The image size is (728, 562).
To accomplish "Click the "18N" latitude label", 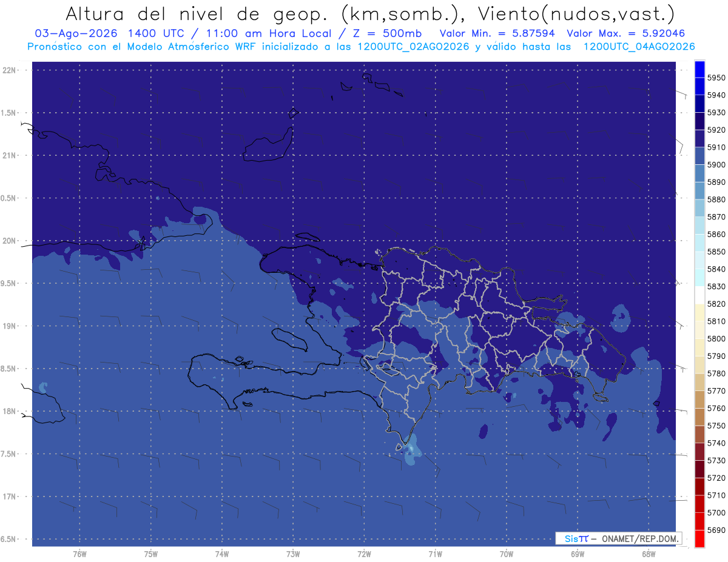I will tap(8, 412).
